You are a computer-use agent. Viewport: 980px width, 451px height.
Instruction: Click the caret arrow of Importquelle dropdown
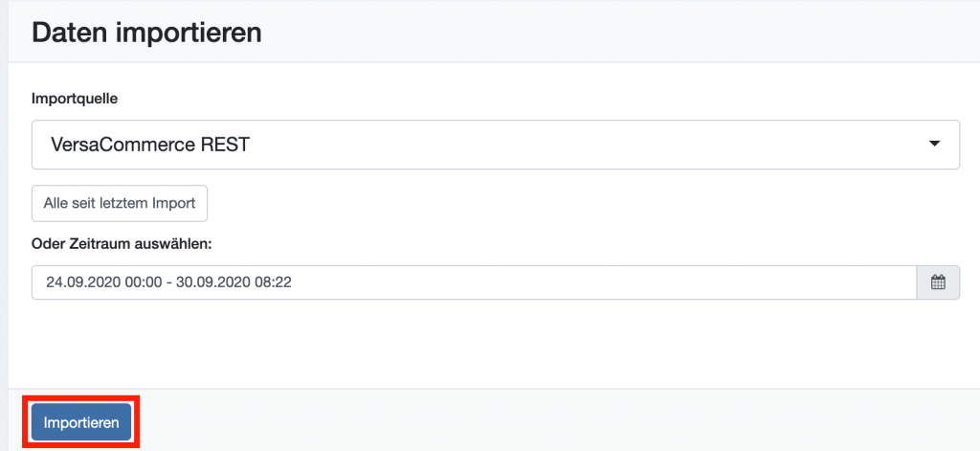click(x=934, y=144)
